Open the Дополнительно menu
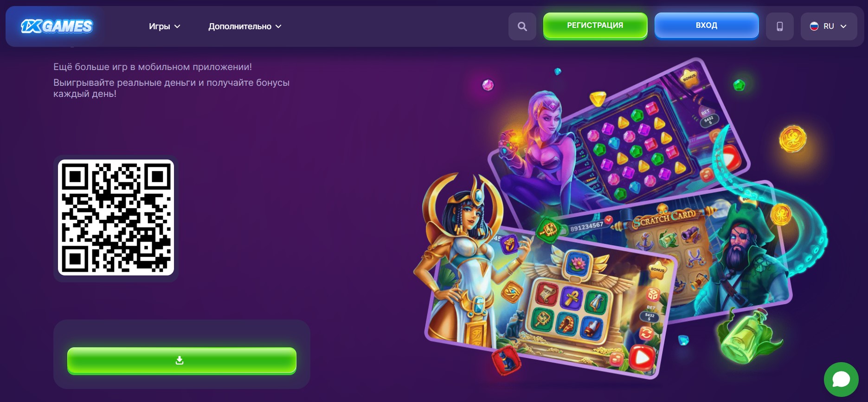This screenshot has width=868, height=402. pyautogui.click(x=245, y=26)
